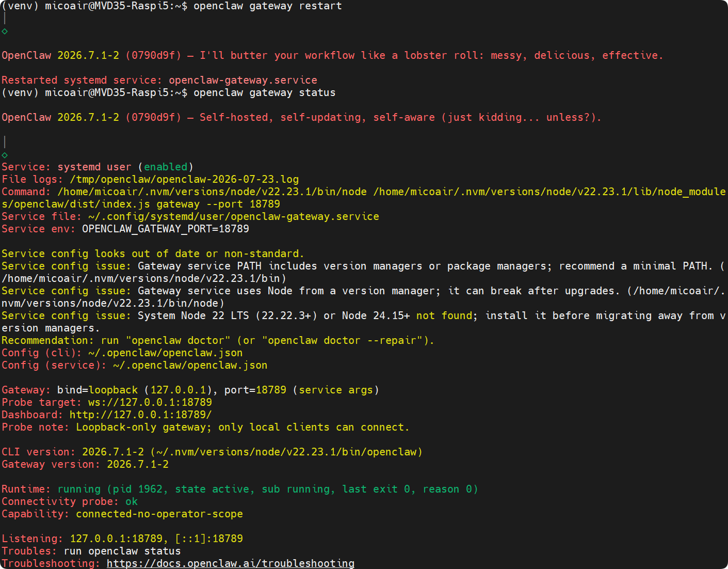Click the CLI version 2026.7.1-2 value
The width and height of the screenshot is (728, 569).
point(113,452)
